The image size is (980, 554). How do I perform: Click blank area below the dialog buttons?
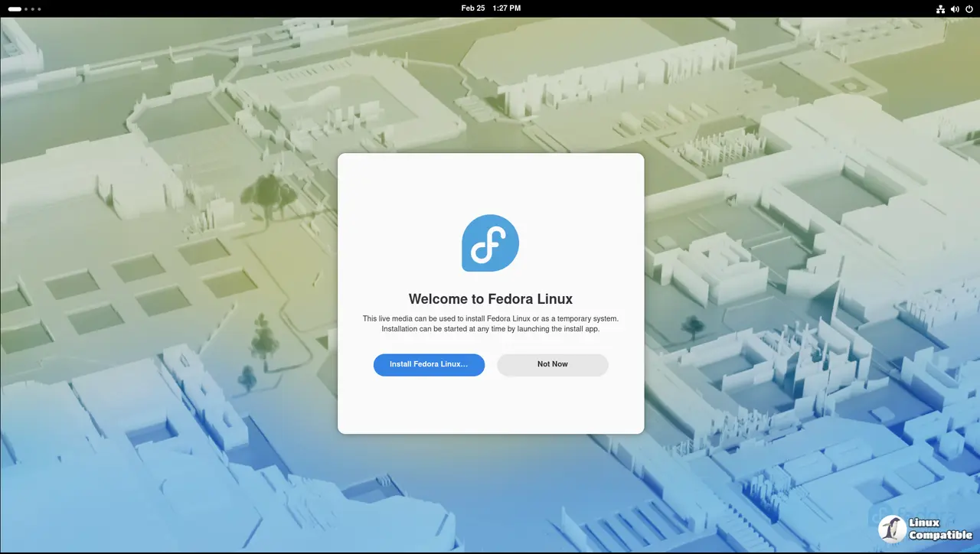(x=490, y=406)
